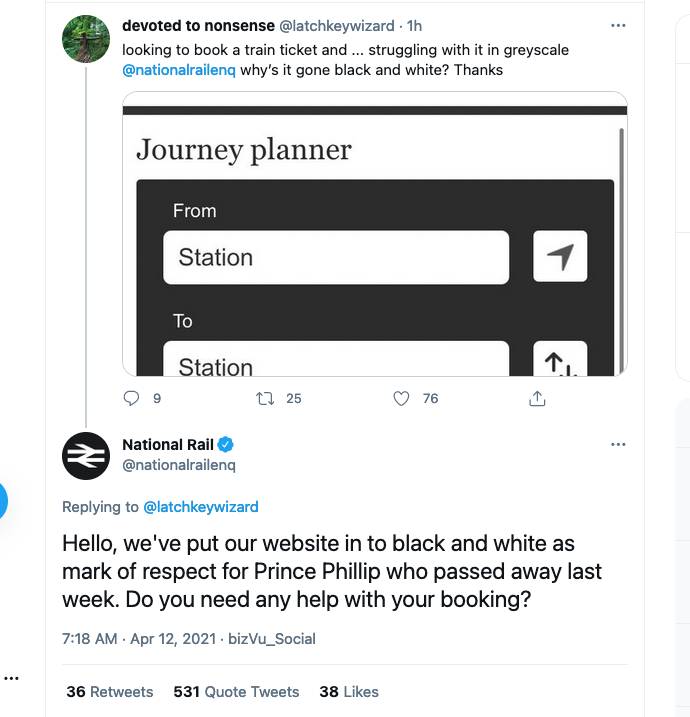Click National Rail verified badge

point(225,444)
